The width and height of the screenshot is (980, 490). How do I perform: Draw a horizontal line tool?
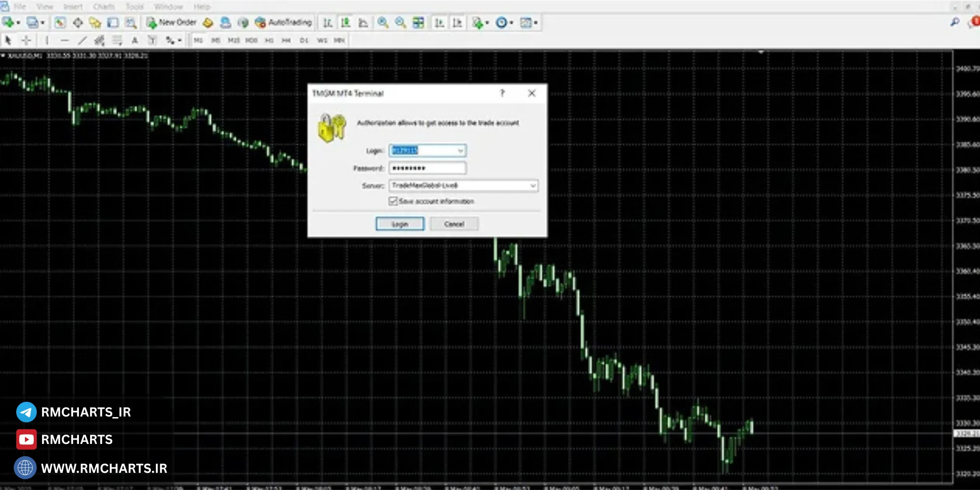[x=65, y=40]
